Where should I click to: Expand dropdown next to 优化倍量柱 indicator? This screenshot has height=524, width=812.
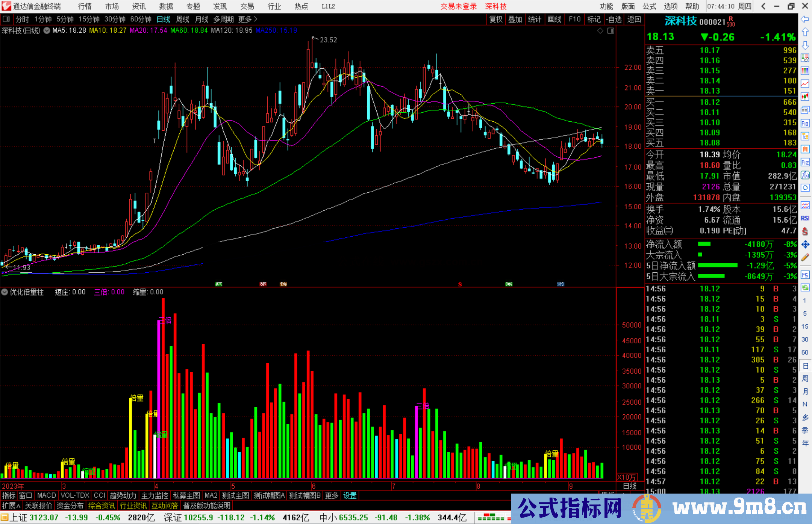(5, 292)
